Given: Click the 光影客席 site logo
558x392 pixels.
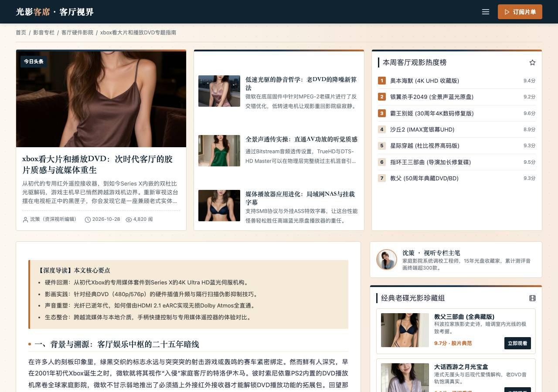Looking at the screenshot, I should 54,12.
